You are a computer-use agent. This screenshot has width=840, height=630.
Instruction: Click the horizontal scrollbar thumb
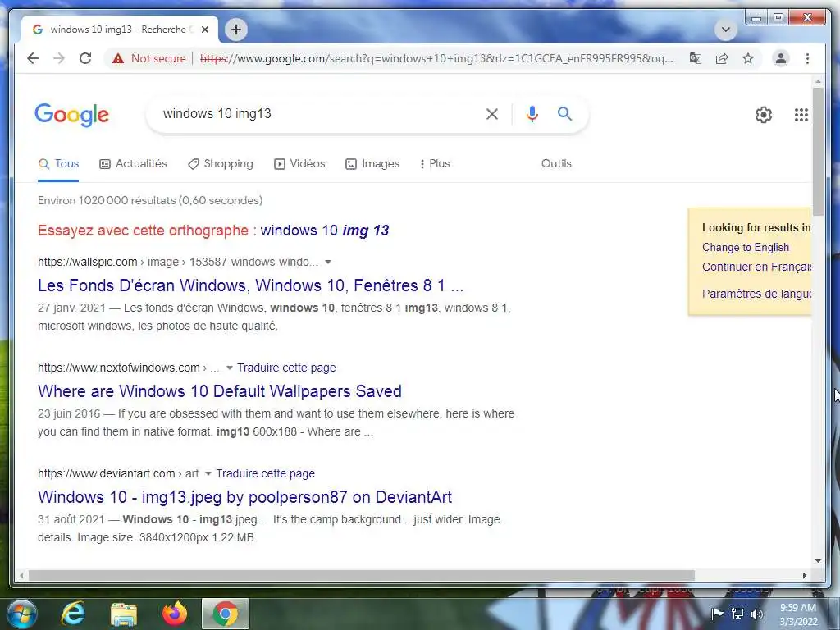362,575
